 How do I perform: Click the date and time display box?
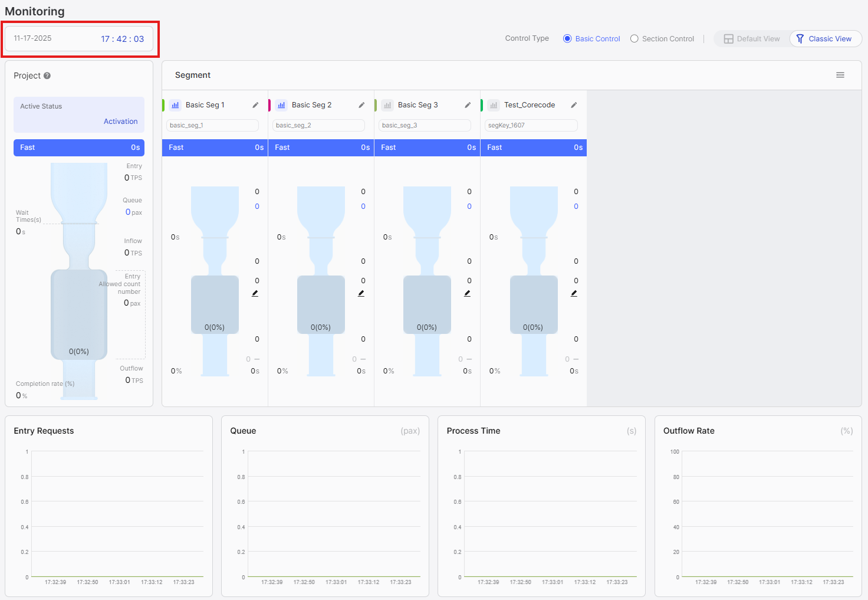[79, 39]
